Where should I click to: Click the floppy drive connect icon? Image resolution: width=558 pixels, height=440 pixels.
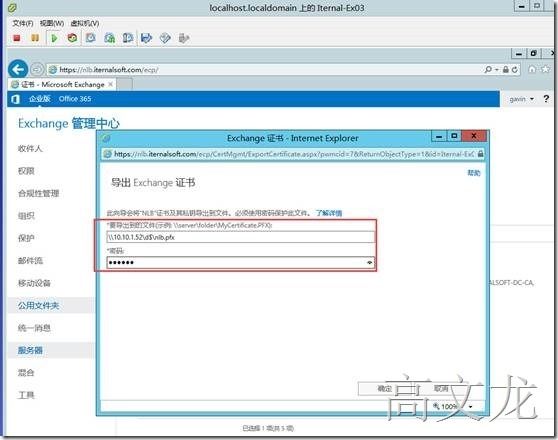(x=146, y=38)
